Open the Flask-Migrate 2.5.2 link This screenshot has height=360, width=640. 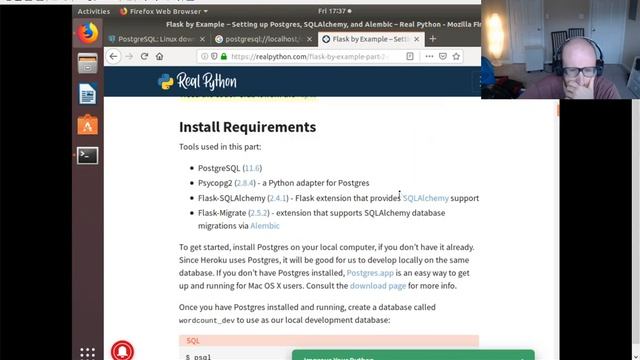259,213
